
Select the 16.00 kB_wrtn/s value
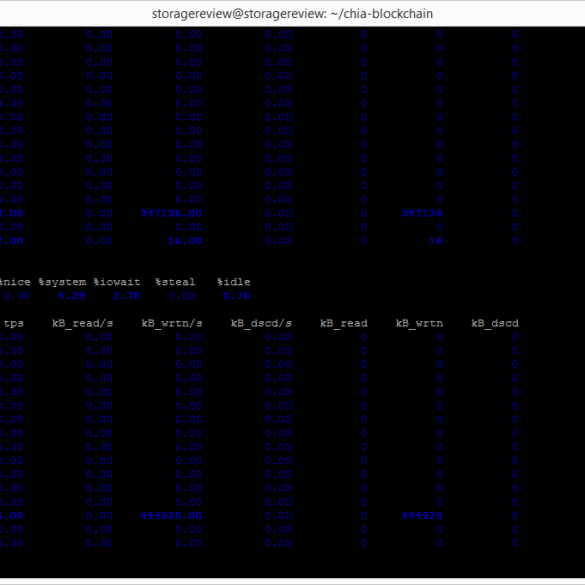click(x=185, y=241)
